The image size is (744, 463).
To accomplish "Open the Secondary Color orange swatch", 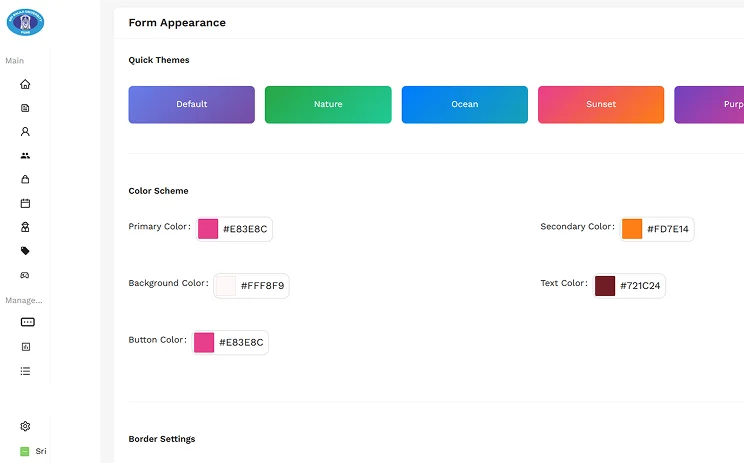I will 632,229.
